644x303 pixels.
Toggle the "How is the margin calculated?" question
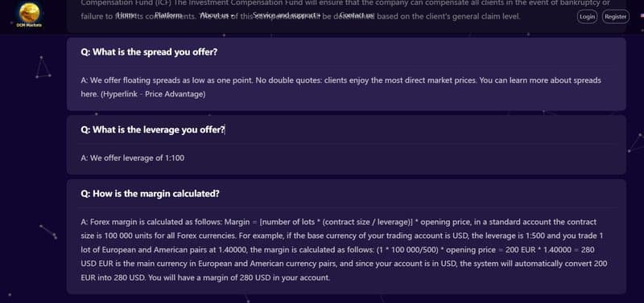150,194
